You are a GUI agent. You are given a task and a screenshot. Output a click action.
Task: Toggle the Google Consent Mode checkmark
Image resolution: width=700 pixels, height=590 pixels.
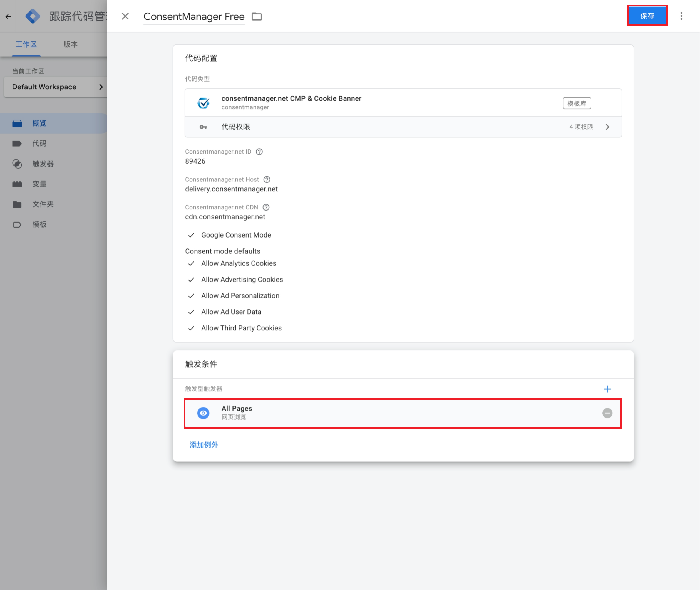click(191, 235)
